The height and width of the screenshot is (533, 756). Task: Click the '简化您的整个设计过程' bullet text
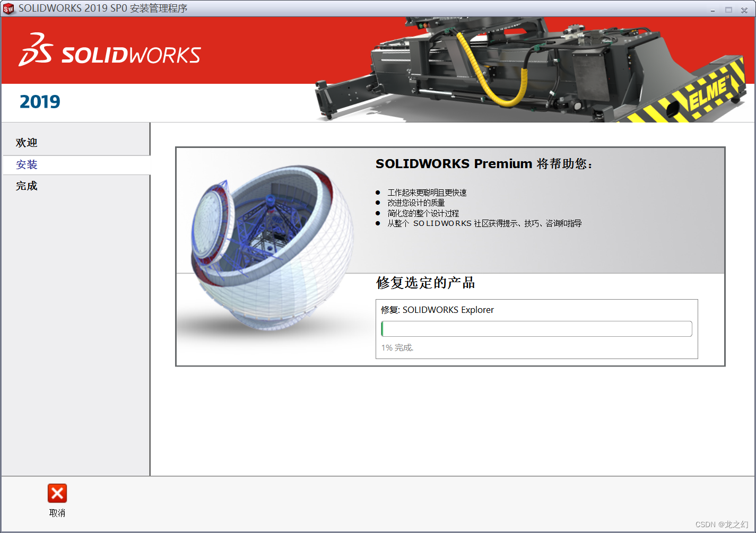(x=423, y=213)
